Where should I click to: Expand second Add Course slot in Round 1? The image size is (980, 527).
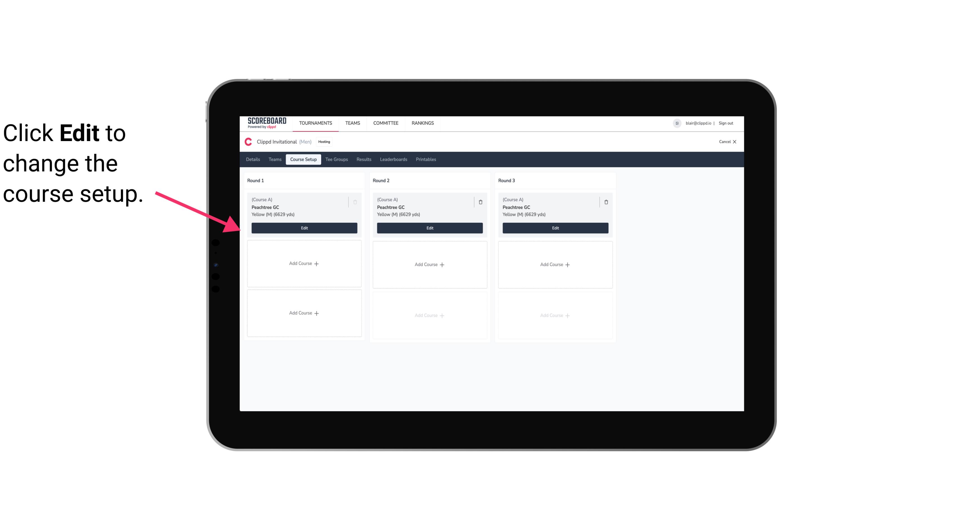point(304,313)
